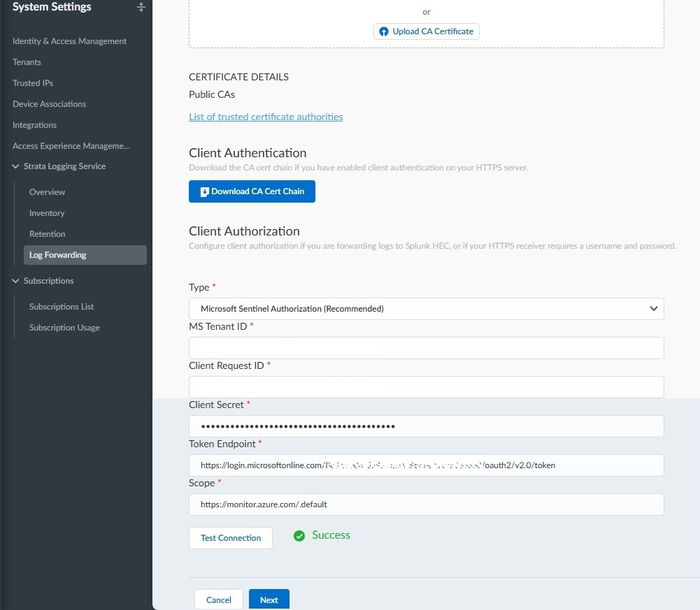This screenshot has width=700, height=610.
Task: Click the Public CAs text
Action: pos(212,94)
